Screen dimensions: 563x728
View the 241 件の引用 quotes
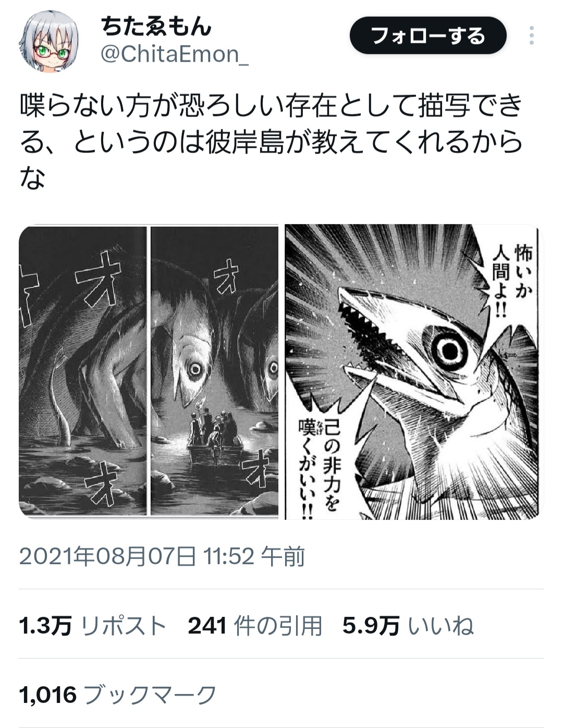(255, 626)
